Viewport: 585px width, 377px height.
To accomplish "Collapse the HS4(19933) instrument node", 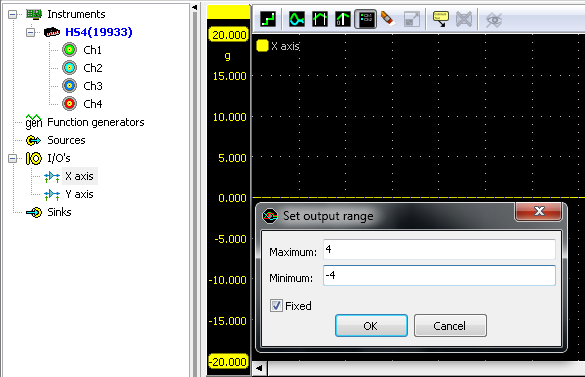I will pos(31,32).
